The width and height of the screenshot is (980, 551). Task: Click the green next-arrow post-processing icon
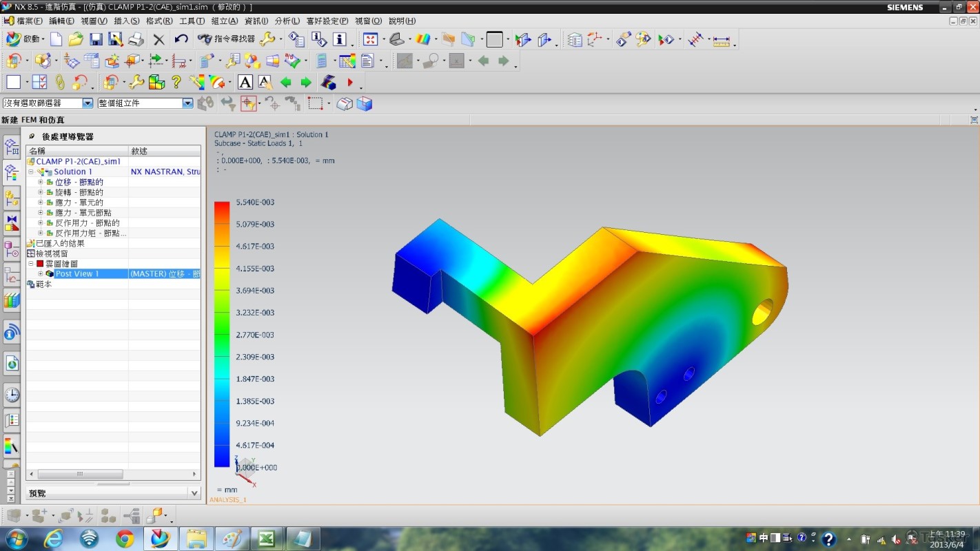point(306,83)
